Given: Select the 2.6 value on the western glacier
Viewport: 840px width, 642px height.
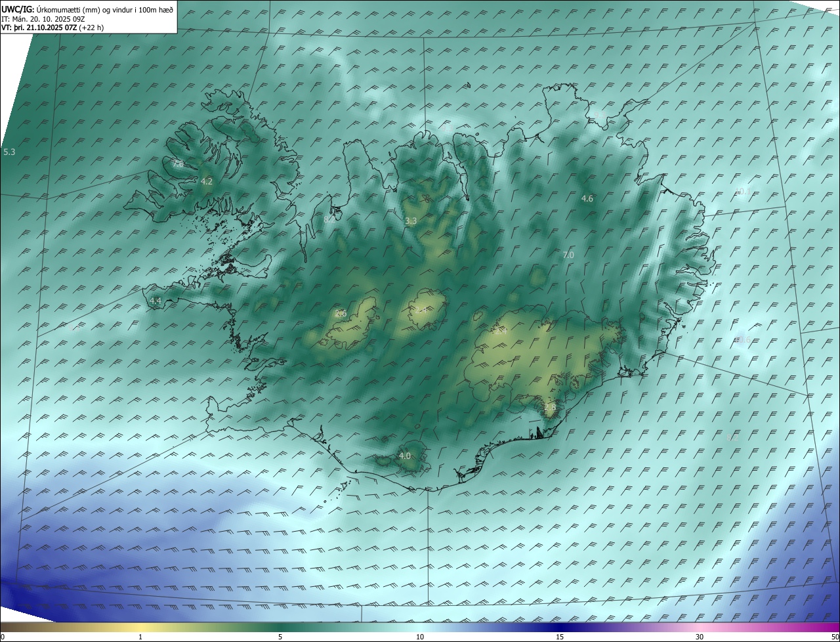Looking at the screenshot, I should click(341, 314).
